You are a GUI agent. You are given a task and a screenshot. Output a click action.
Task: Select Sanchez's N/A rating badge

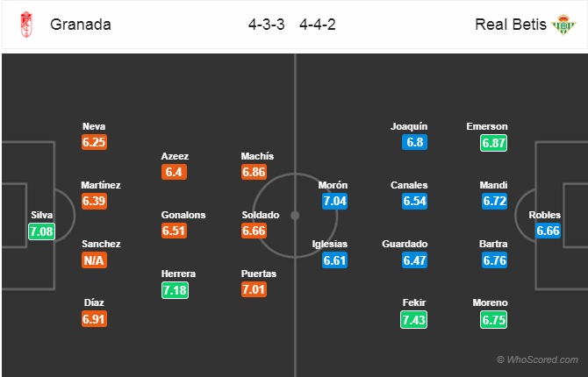[x=95, y=260]
